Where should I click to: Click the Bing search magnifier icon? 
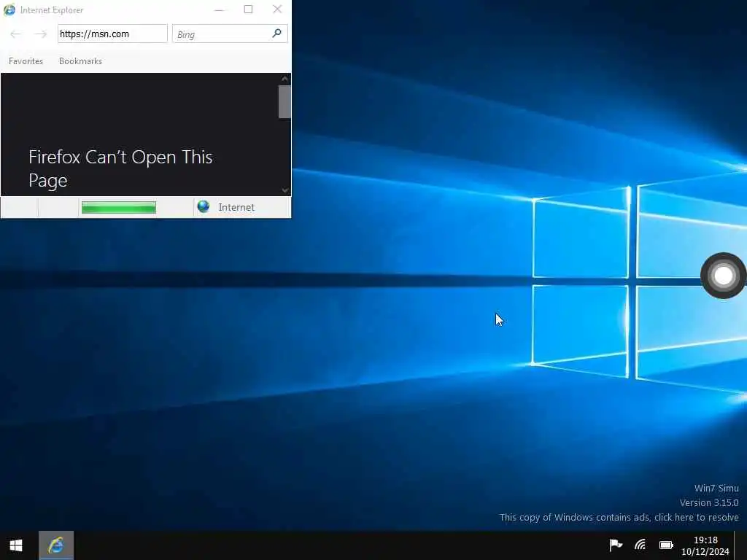pyautogui.click(x=276, y=34)
